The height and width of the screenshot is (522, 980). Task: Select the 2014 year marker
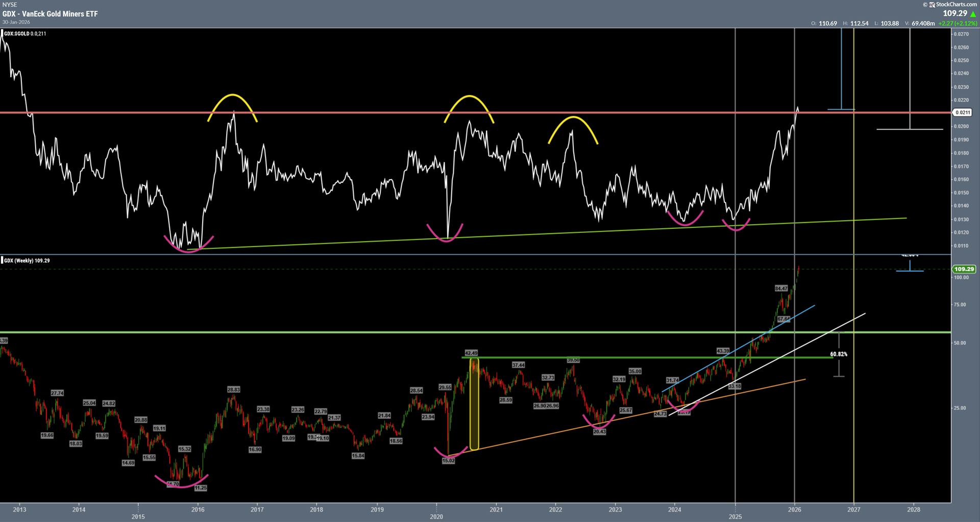(x=79, y=509)
